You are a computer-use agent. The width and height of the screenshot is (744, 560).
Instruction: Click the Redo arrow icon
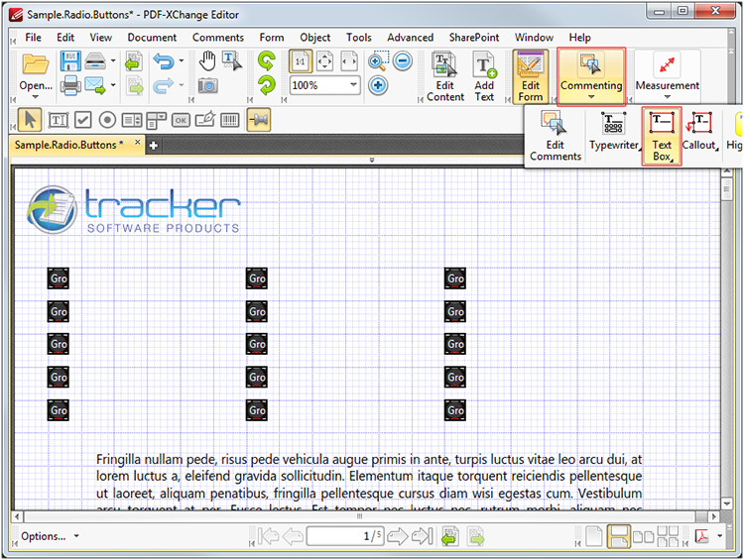[x=164, y=86]
